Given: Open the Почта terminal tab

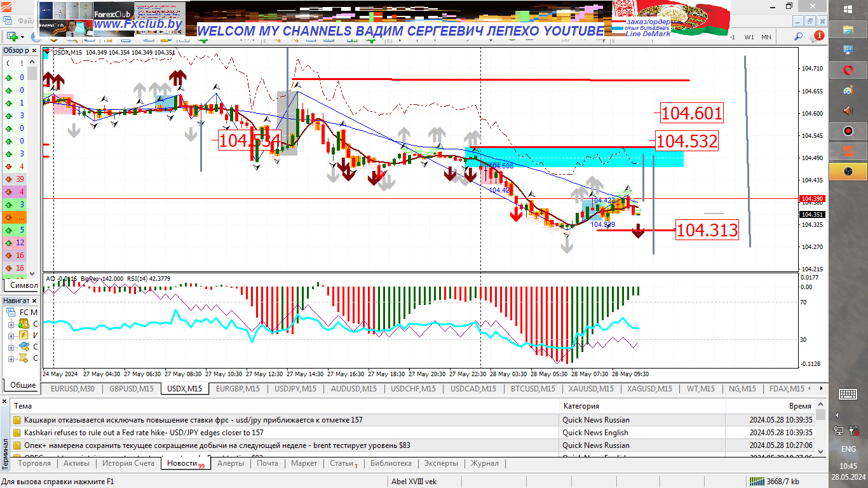Looking at the screenshot, I should tap(268, 463).
